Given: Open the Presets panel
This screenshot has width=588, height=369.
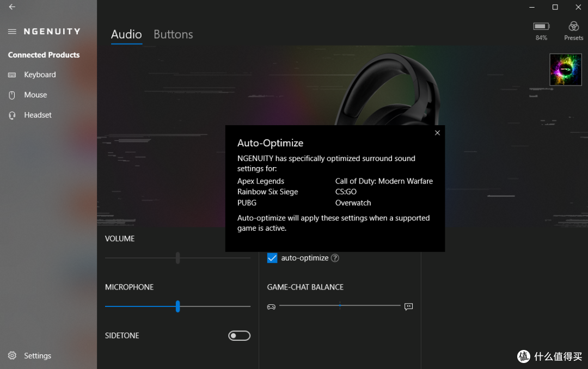Looking at the screenshot, I should (x=573, y=30).
